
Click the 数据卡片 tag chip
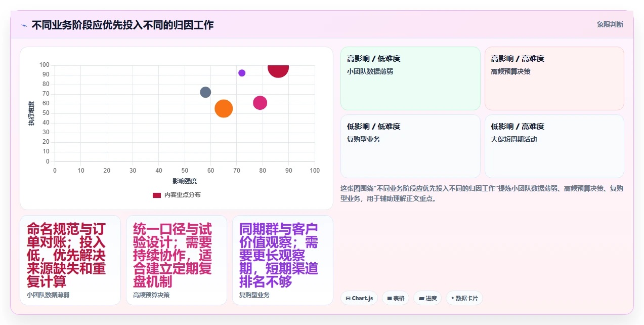tap(464, 298)
